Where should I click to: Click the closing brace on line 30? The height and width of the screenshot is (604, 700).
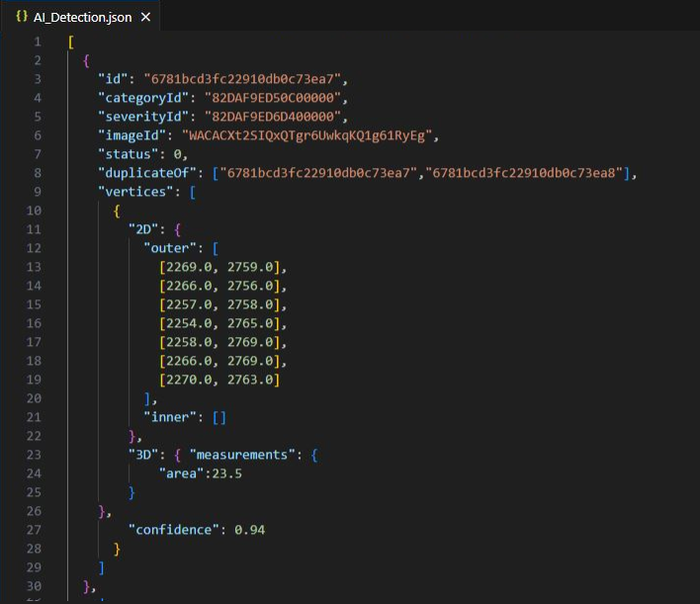(x=86, y=586)
